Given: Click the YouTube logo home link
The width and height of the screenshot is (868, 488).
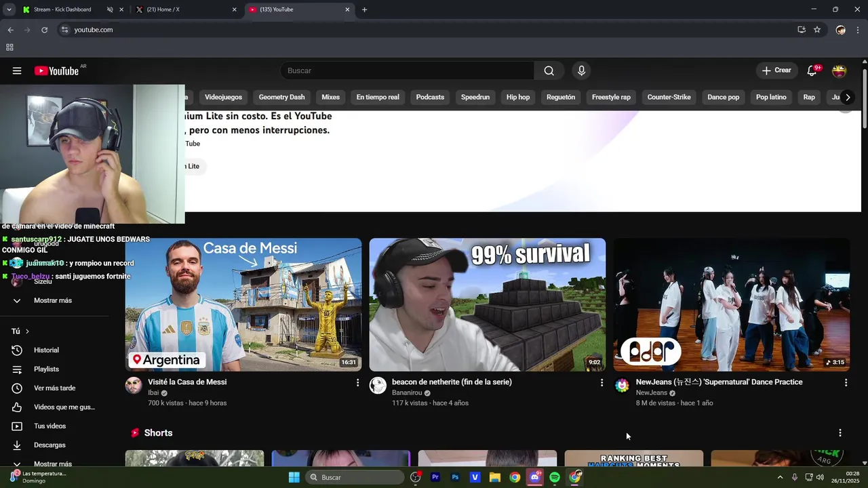Looking at the screenshot, I should [57, 70].
